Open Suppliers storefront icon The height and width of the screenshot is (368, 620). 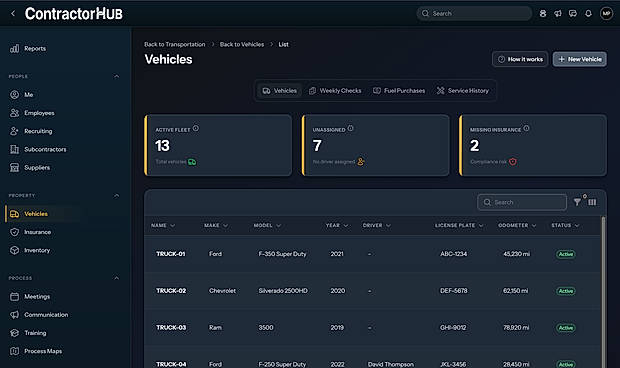pos(15,168)
